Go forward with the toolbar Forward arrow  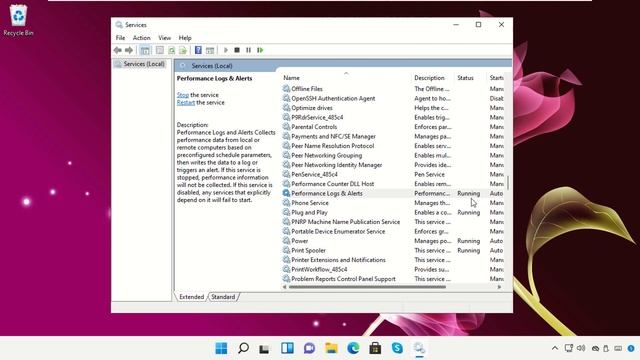tap(129, 50)
